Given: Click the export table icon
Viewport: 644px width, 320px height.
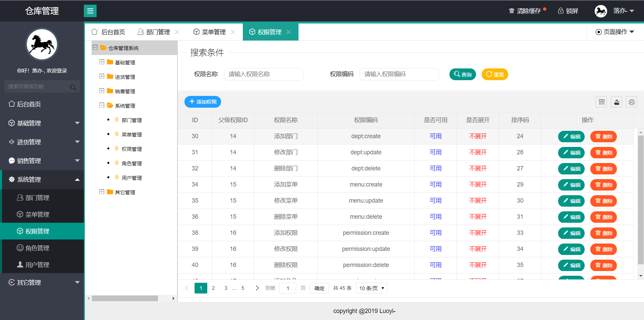Looking at the screenshot, I should pos(616,102).
